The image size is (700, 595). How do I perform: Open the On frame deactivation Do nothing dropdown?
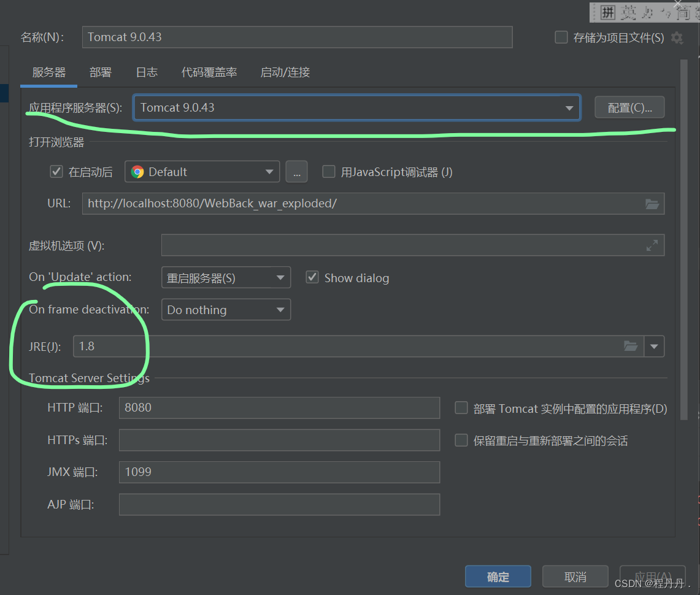(x=226, y=310)
